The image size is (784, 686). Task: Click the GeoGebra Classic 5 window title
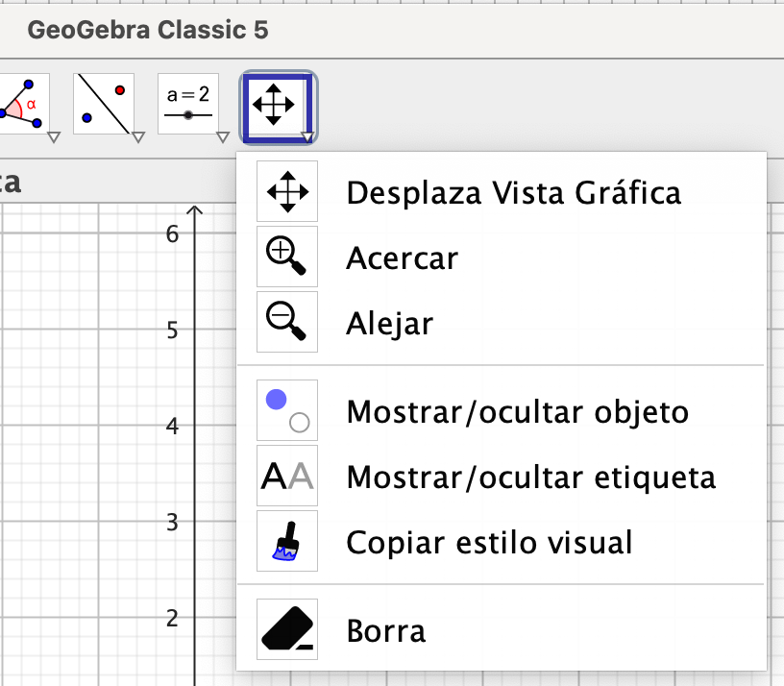pos(148,30)
